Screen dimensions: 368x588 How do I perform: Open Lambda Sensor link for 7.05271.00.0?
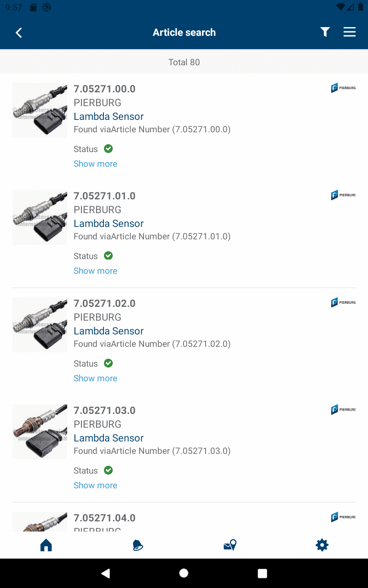(109, 117)
